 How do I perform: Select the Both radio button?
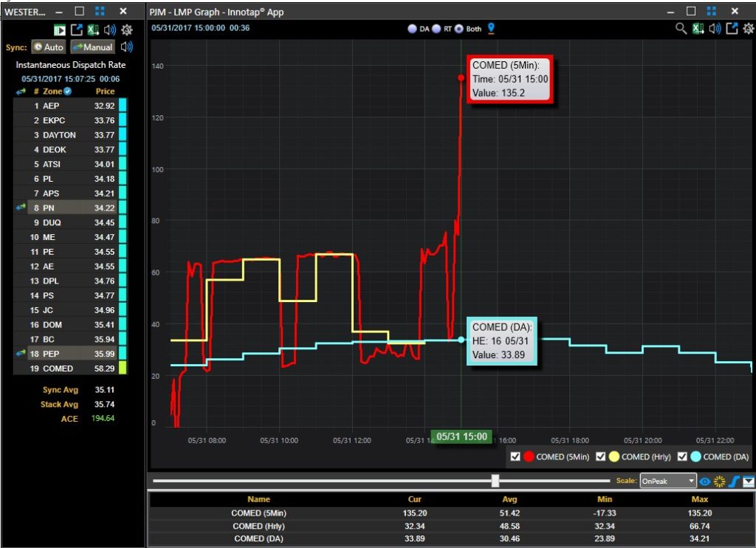(x=458, y=29)
